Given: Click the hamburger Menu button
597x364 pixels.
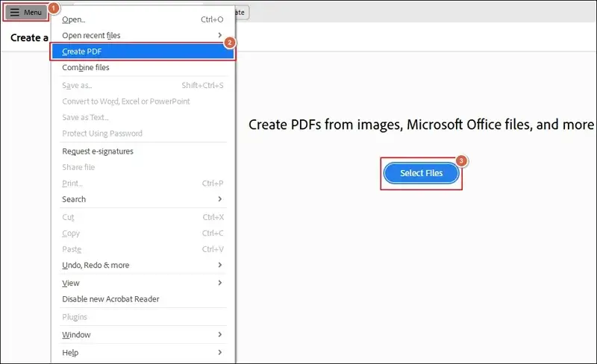Looking at the screenshot, I should point(26,12).
